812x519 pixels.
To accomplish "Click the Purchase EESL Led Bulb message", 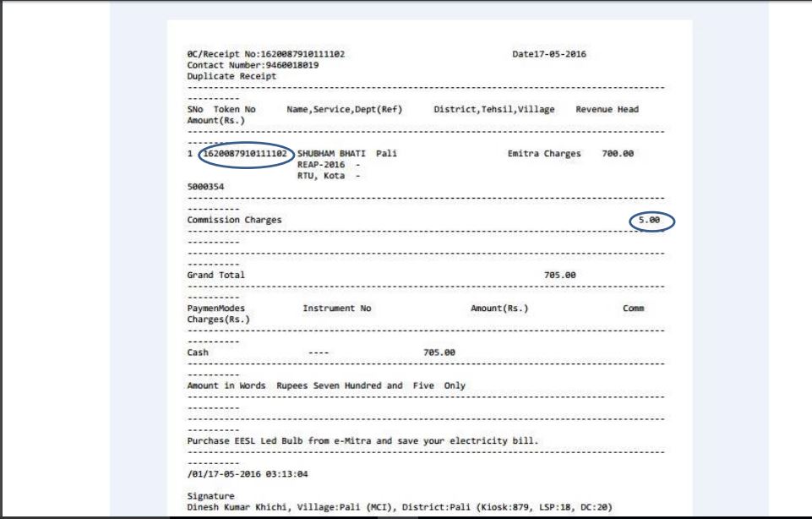I will point(362,440).
